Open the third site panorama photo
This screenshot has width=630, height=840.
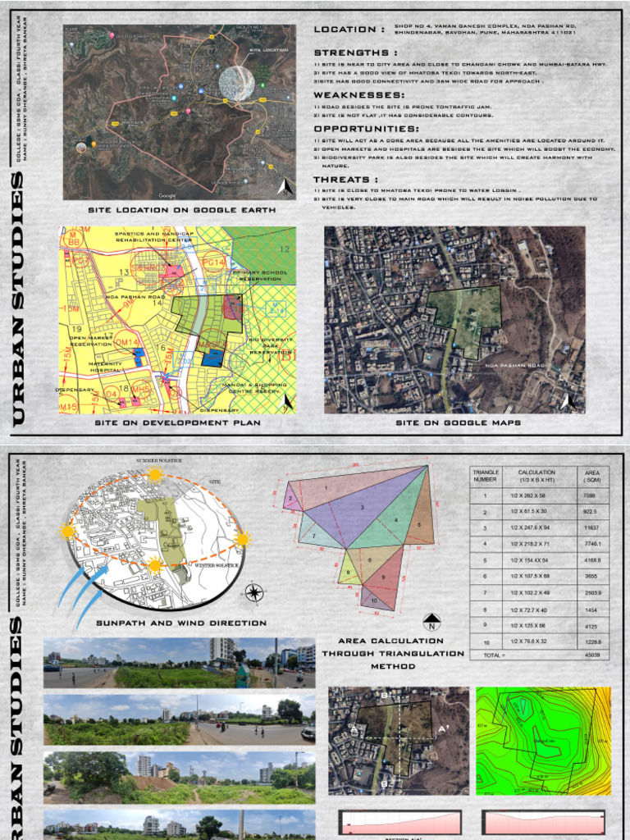click(x=180, y=777)
